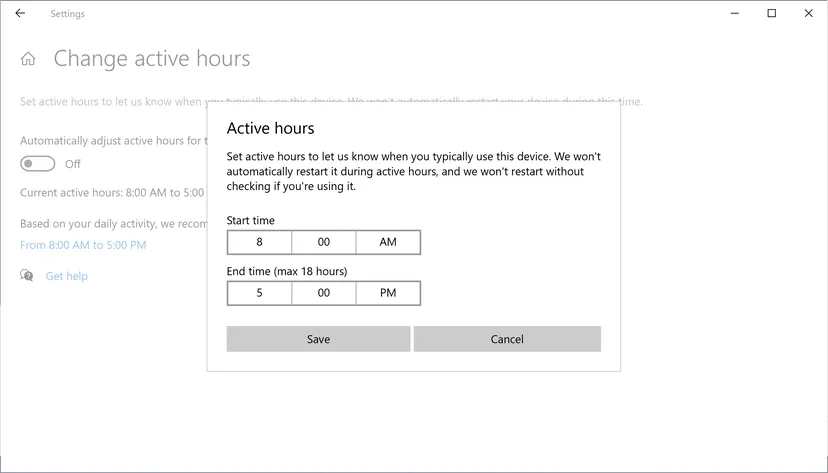This screenshot has width=828, height=473.
Task: Open the Start time minutes picker
Action: pos(323,242)
